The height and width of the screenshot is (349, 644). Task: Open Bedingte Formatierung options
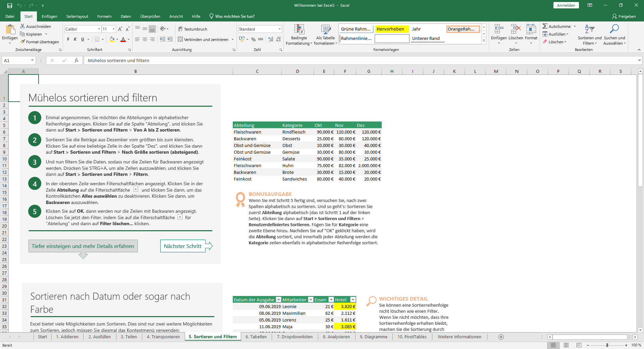pos(299,35)
